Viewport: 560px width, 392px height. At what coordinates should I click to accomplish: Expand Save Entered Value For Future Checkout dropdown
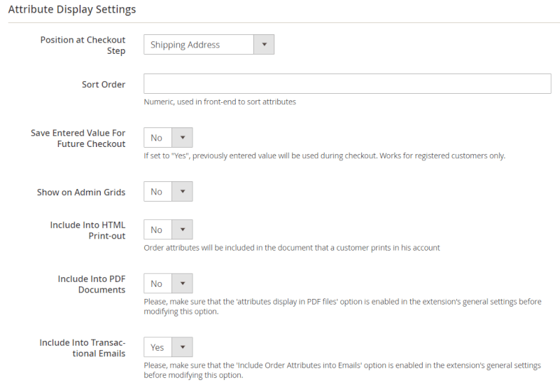(168, 138)
